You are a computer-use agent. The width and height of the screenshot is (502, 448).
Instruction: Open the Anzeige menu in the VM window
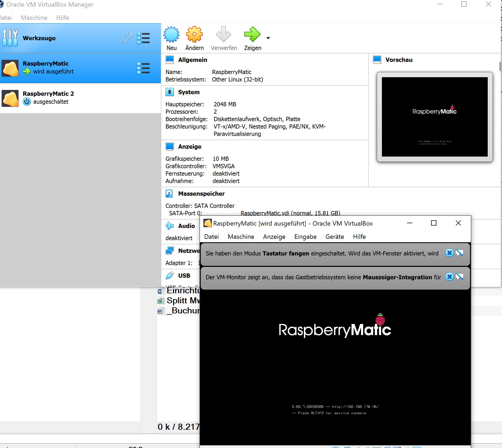point(274,237)
